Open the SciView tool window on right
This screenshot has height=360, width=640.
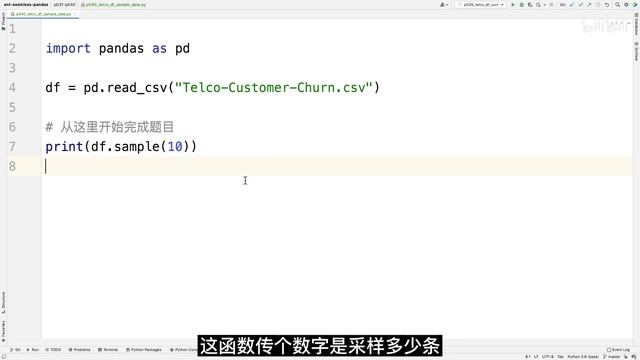click(x=636, y=51)
